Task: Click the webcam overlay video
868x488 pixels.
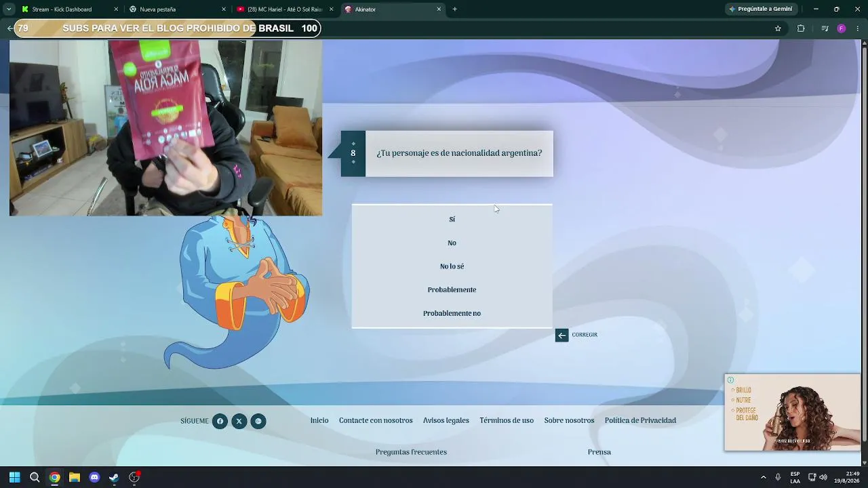Action: click(x=165, y=127)
